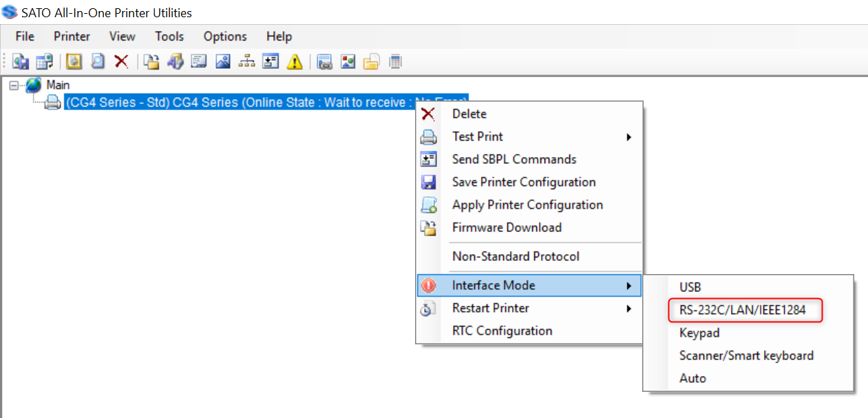Click the calculator icon in toolbar
Screen dimensions: 868x418
point(395,62)
